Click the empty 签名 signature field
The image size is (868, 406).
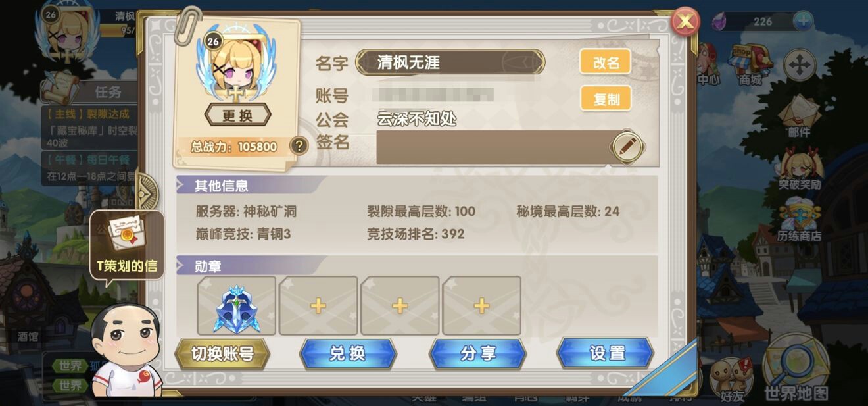pos(493,147)
